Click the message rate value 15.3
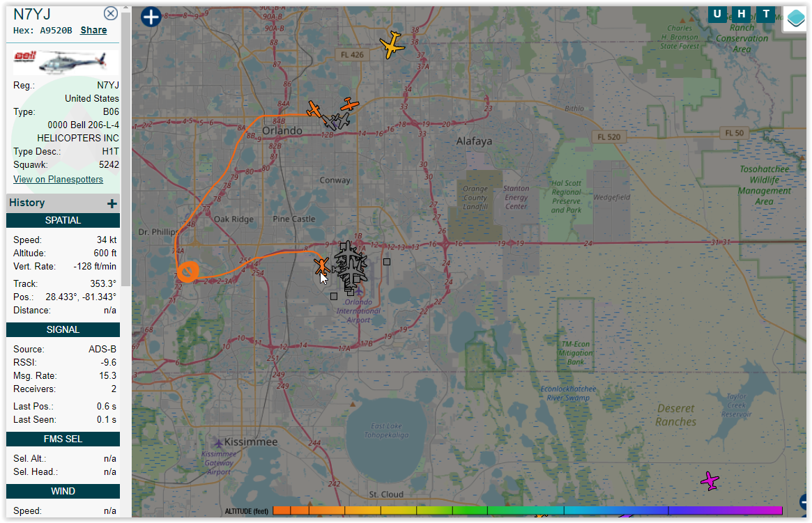The image size is (812, 523). pyautogui.click(x=108, y=375)
